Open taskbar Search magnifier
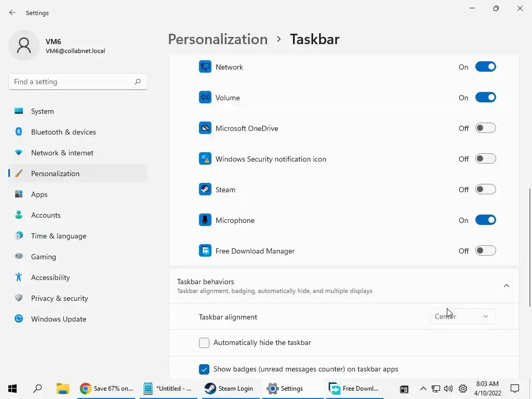Image resolution: width=532 pixels, height=399 pixels. tap(37, 389)
